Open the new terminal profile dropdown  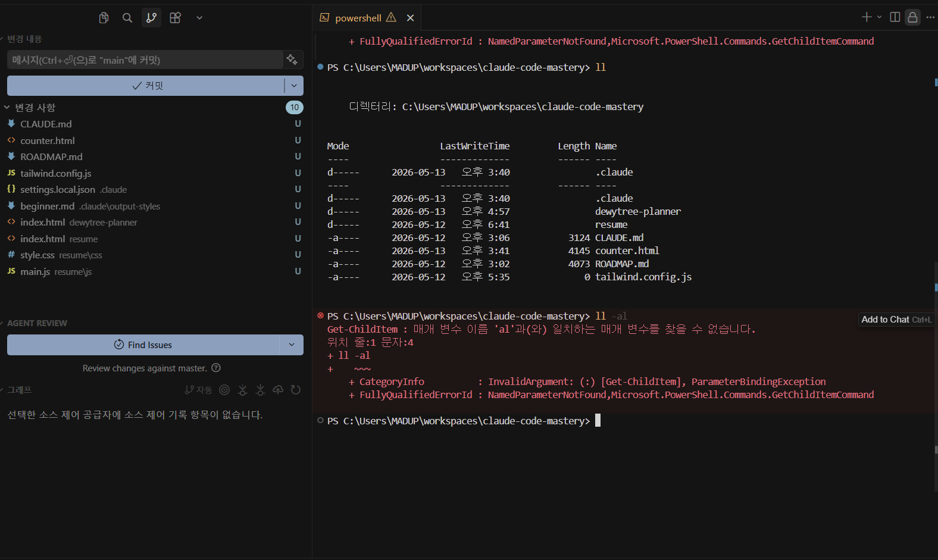coord(879,17)
